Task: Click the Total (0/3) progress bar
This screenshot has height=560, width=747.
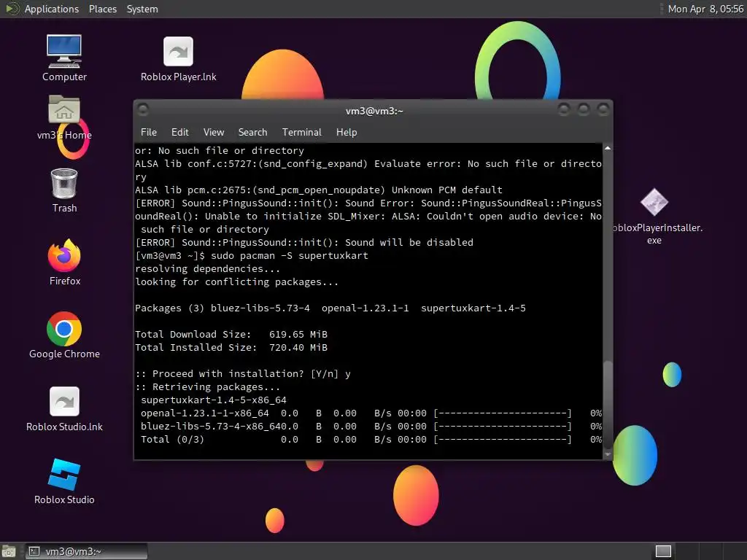Action: 502,440
